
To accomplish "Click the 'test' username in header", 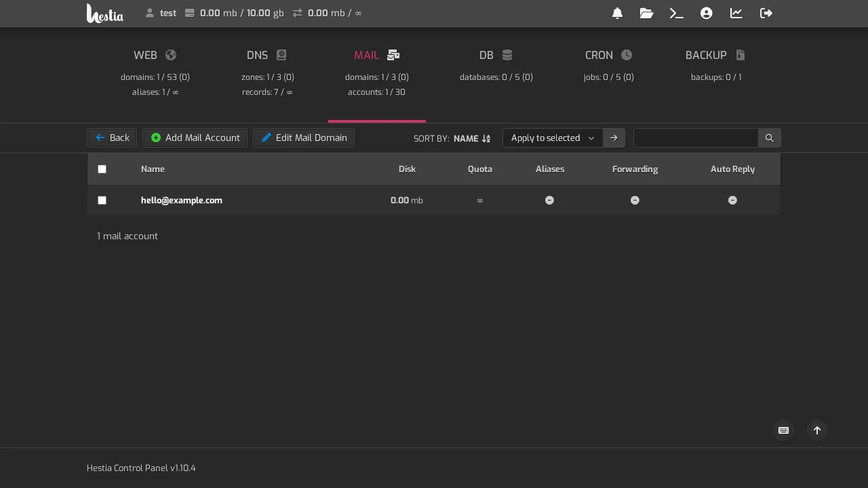I will tap(168, 13).
